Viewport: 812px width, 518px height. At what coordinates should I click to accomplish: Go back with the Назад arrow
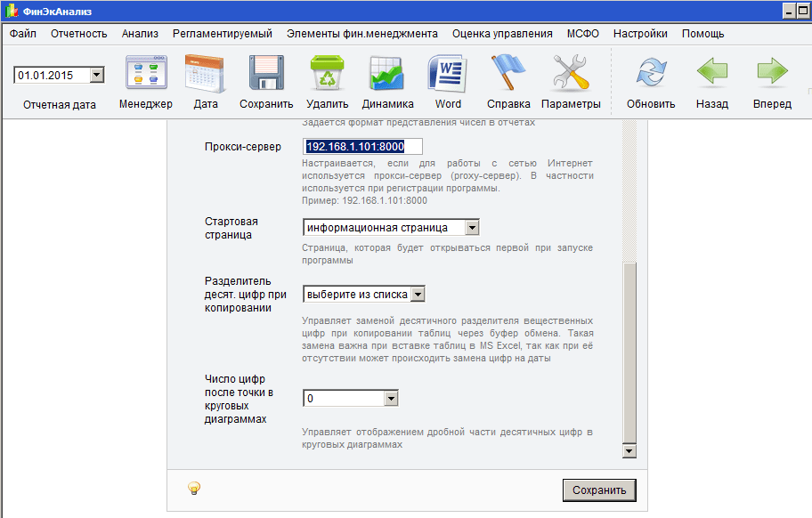[x=712, y=71]
